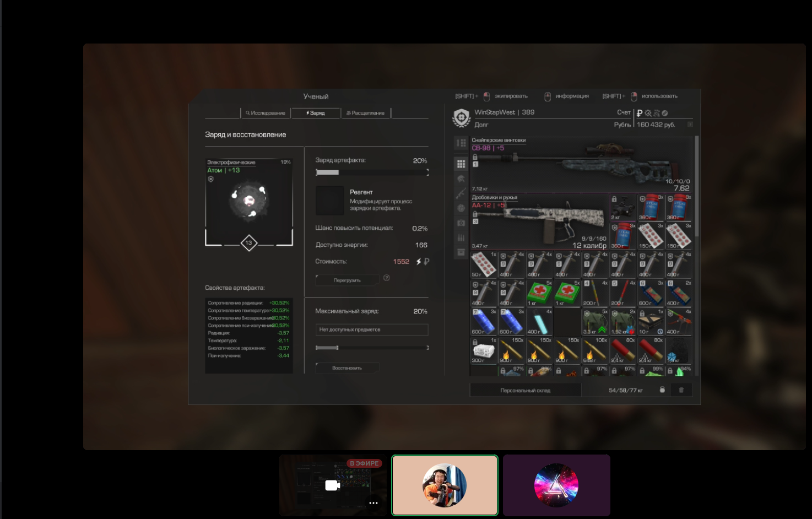This screenshot has width=812, height=519.
Task: Show all items with the grid filter icon
Action: pos(461,164)
